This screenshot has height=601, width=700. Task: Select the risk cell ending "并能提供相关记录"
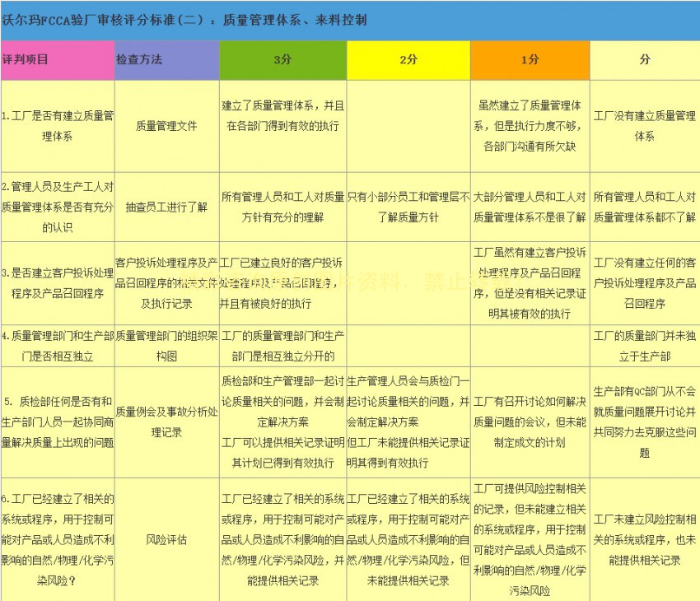(283, 540)
